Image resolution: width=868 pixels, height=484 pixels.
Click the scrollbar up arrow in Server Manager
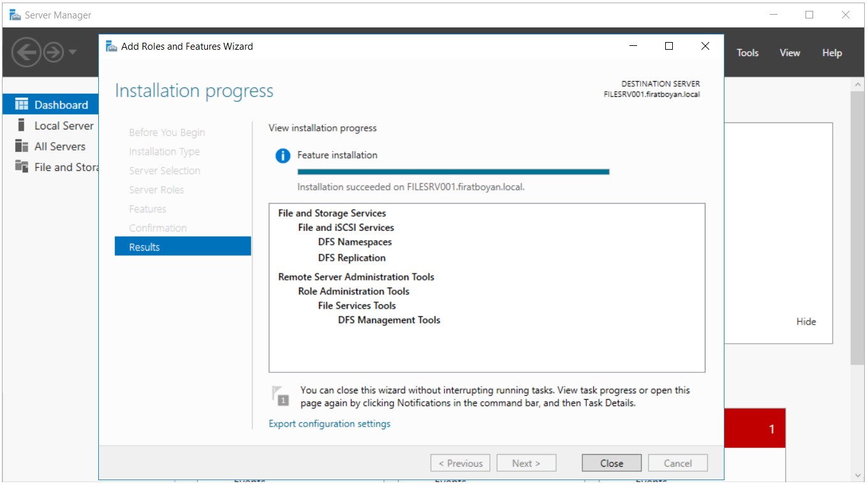pyautogui.click(x=858, y=84)
